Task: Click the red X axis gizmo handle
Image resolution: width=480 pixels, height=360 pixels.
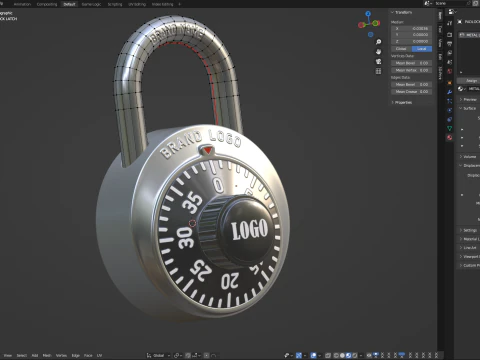Action: click(x=361, y=25)
